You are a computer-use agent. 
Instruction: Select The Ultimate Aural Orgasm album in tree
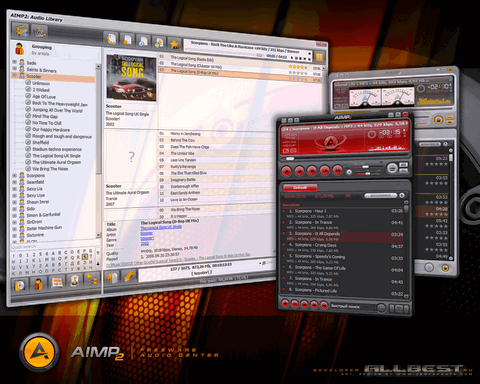[x=56, y=162]
